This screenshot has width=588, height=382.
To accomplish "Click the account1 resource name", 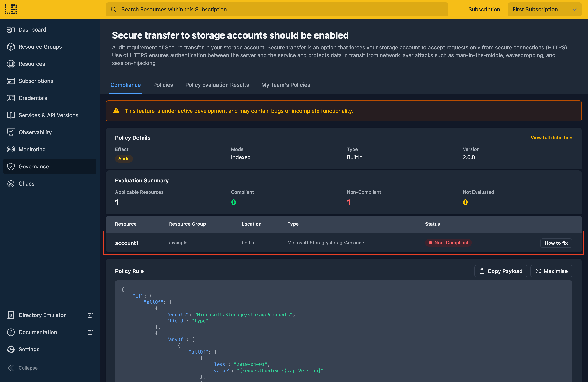I will tap(127, 243).
